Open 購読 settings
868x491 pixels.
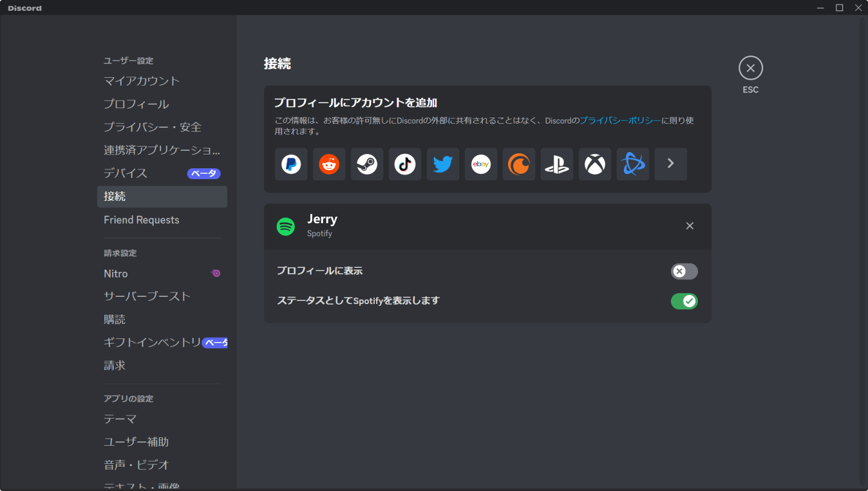click(162, 319)
